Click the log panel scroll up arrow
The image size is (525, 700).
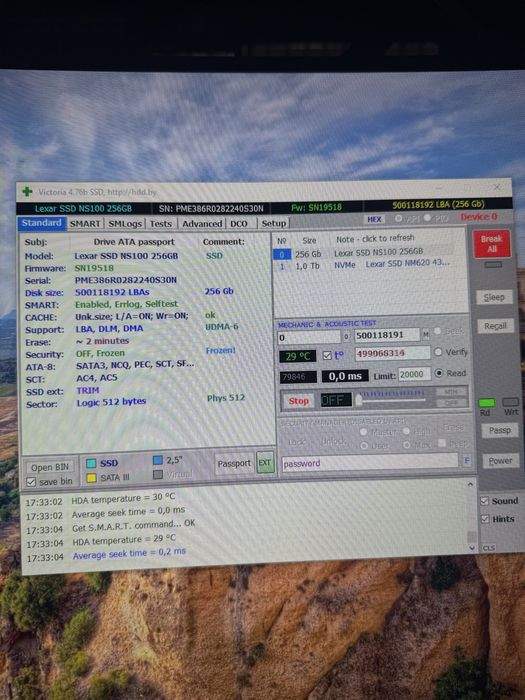(470, 484)
